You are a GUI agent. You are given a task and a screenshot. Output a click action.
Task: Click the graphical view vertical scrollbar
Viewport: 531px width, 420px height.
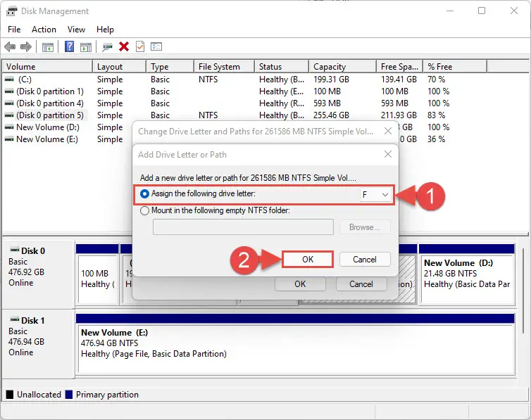523,291
